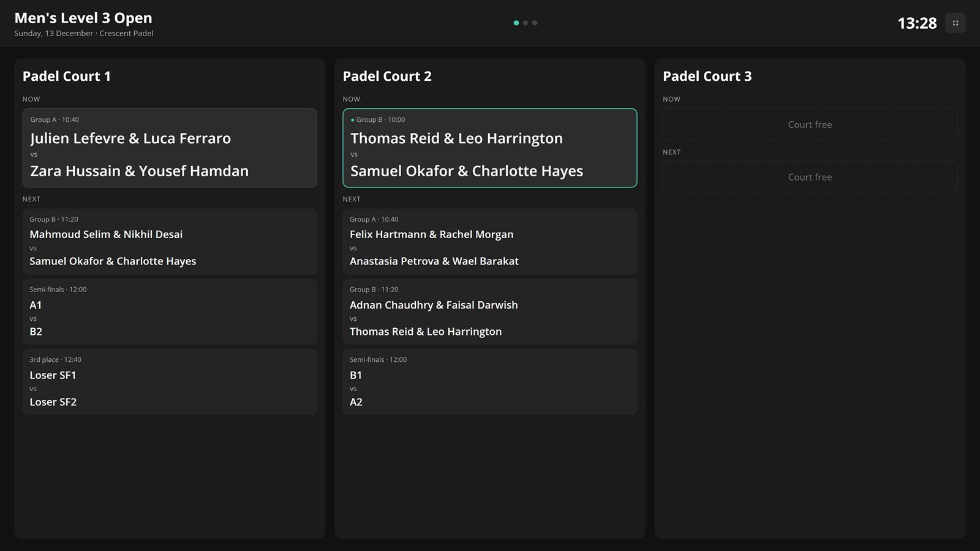980x551 pixels.
Task: Click "Thomas Reid & Leo Harrington" in 11:20 match
Action: coord(426,332)
